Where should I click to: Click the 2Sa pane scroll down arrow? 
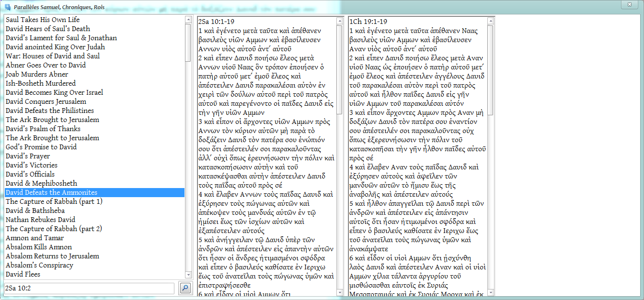(340, 293)
